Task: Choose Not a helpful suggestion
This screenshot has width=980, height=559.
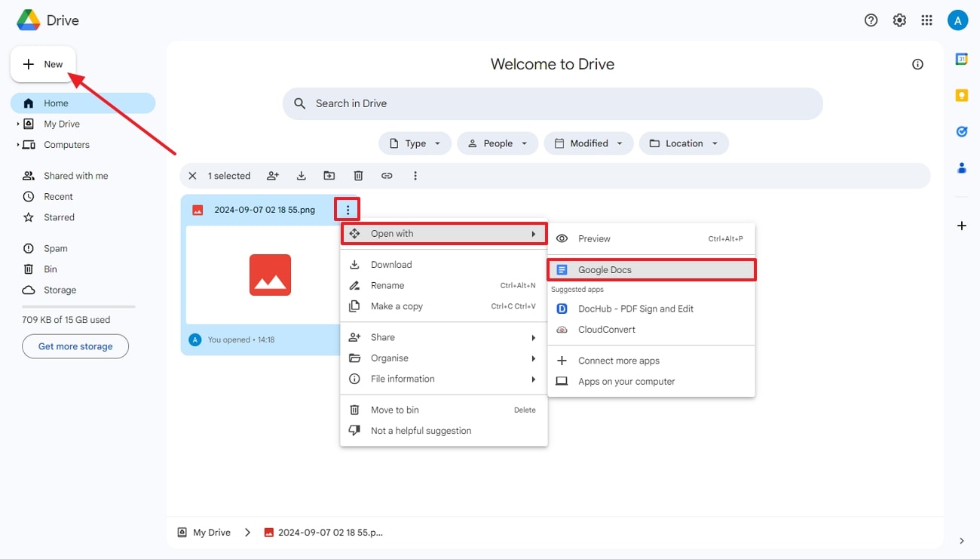Action: click(x=444, y=431)
